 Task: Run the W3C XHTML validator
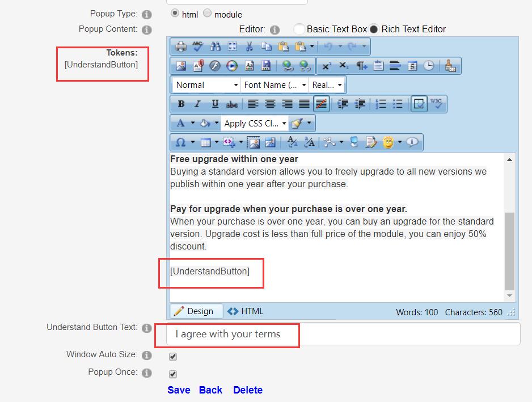[x=436, y=104]
